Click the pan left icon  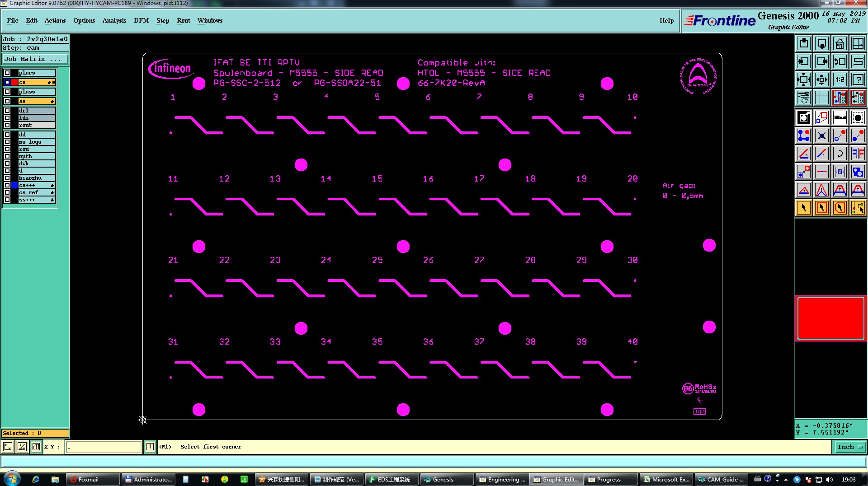click(x=804, y=61)
